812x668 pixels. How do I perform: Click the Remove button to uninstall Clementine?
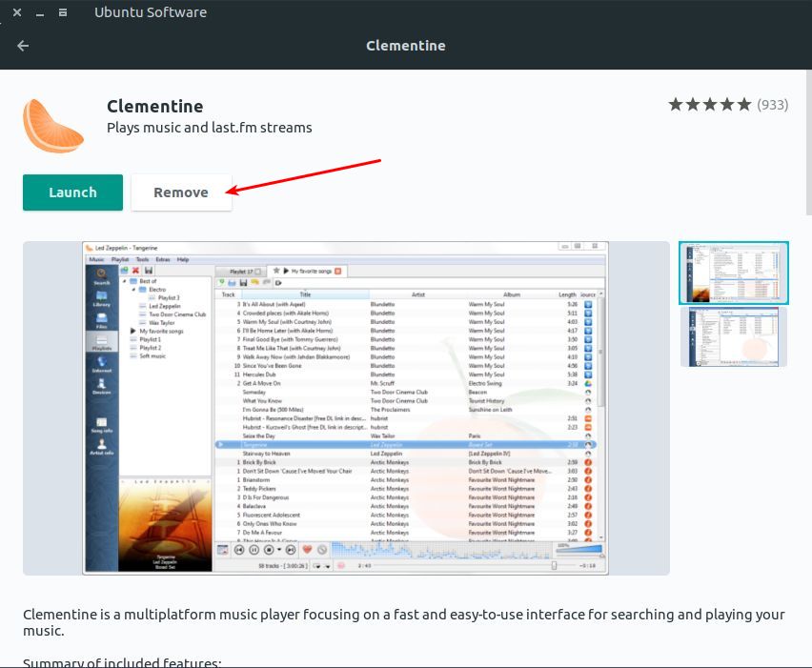(181, 192)
